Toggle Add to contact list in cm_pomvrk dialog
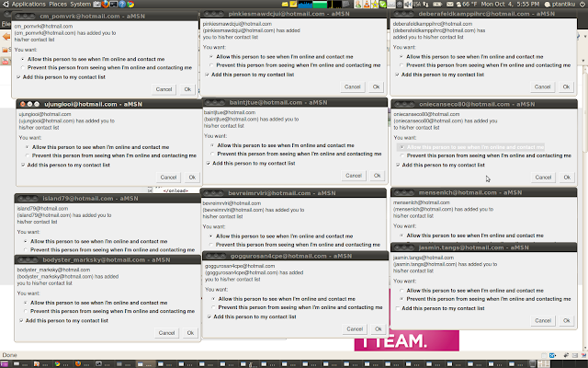This screenshot has width=588, height=368. (18, 77)
